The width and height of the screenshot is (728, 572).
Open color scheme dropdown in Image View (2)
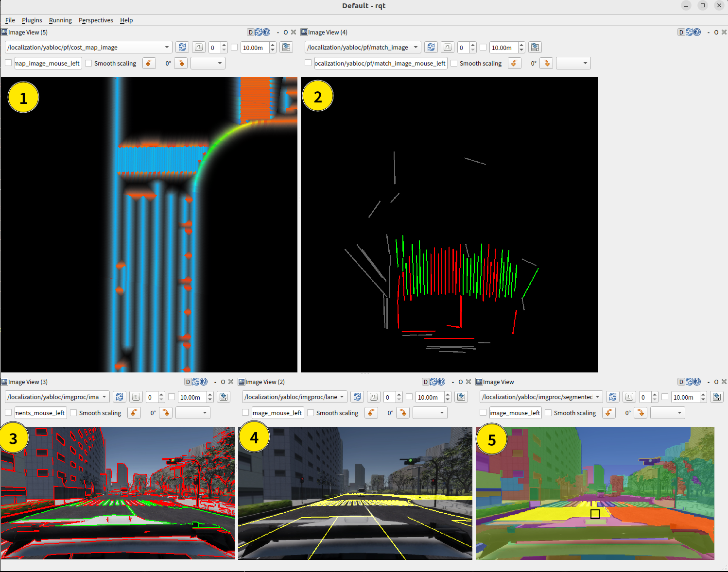[x=430, y=413]
